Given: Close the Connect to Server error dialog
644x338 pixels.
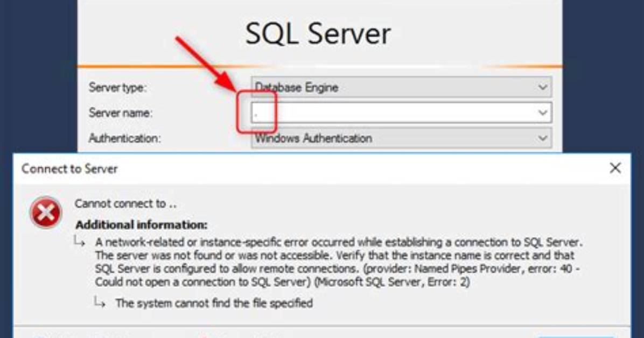Looking at the screenshot, I should click(x=615, y=168).
